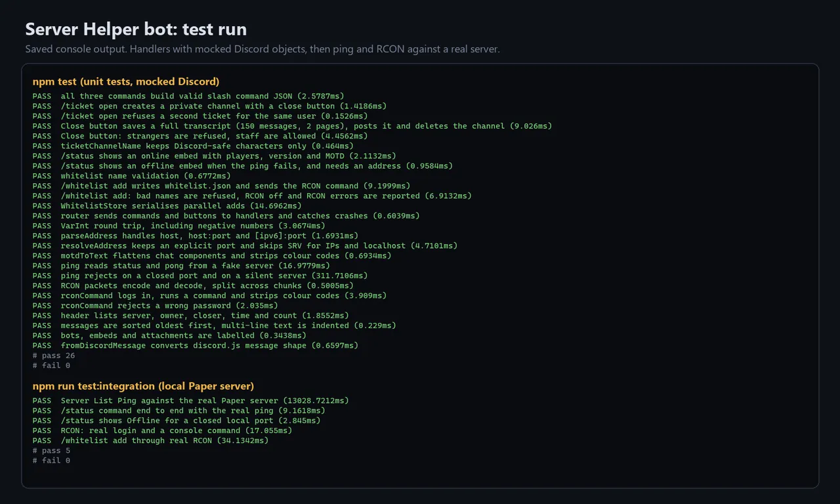
Task: Click the 'all three commands build valid slash command JSON' line
Action: (x=188, y=96)
